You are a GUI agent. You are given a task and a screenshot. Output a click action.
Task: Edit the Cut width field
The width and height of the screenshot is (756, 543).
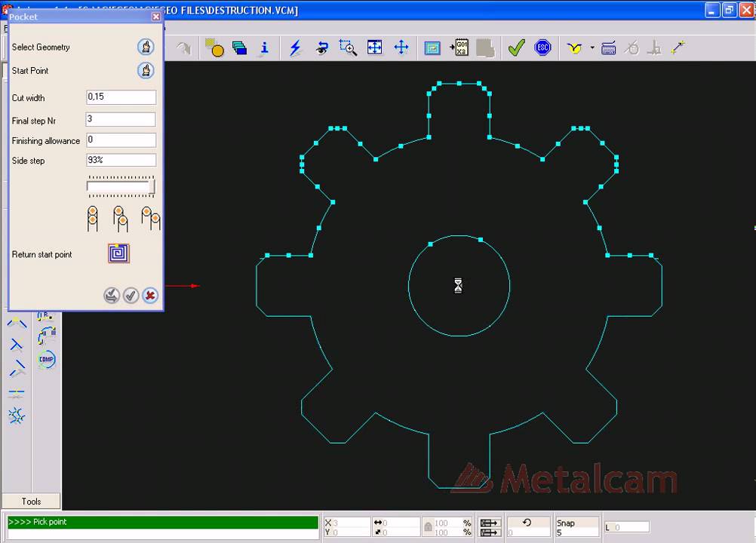pos(121,97)
